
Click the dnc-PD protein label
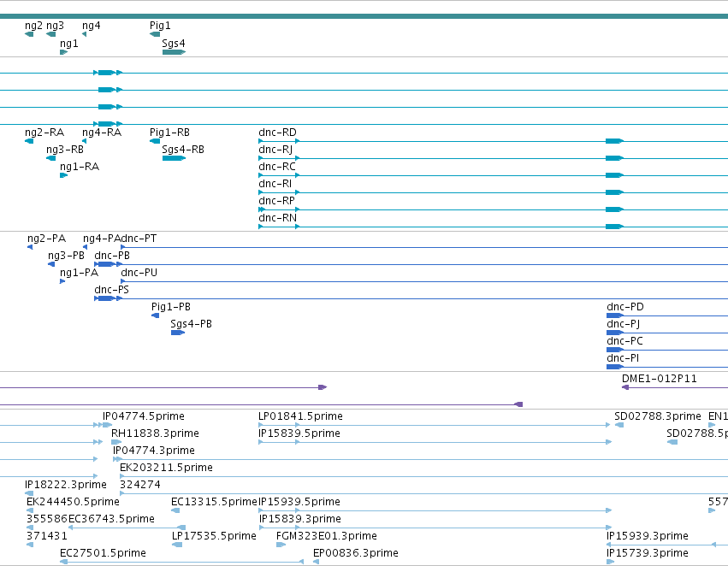[625, 308]
